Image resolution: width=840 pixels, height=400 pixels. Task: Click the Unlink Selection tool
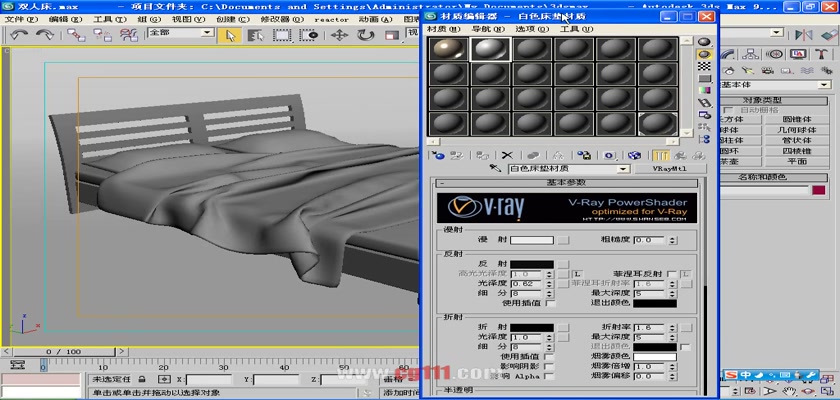[102, 35]
